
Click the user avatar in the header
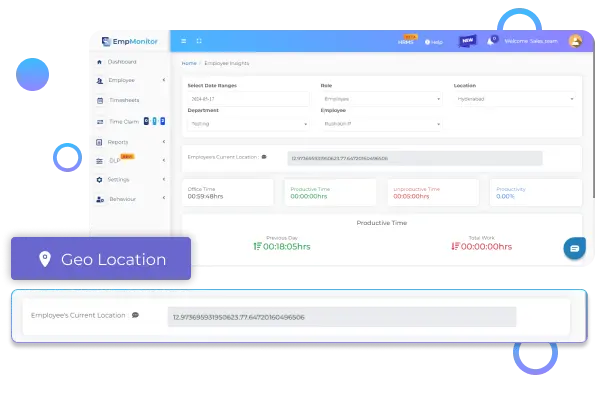pos(575,41)
